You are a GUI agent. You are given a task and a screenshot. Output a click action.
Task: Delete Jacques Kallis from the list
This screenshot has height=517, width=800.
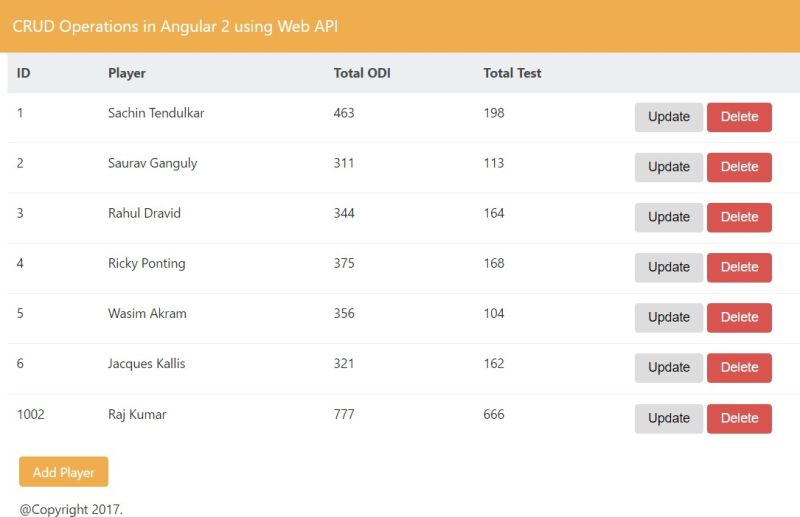(x=739, y=367)
